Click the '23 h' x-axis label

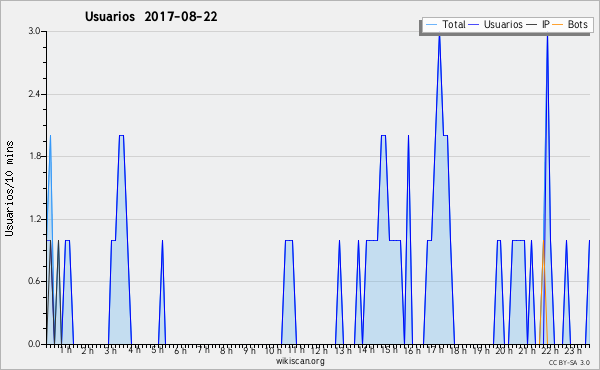point(573,350)
